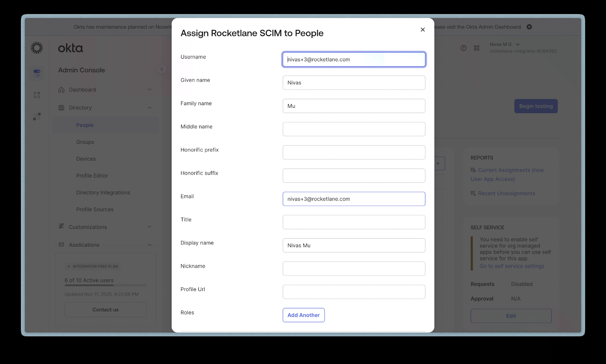Click the Dashboard home icon

coord(61,90)
